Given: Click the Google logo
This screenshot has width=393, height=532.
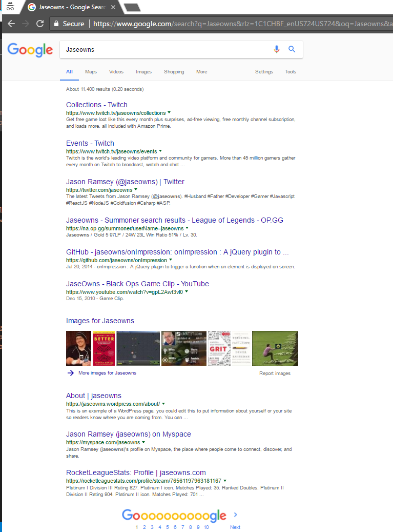Looking at the screenshot, I should [30, 50].
